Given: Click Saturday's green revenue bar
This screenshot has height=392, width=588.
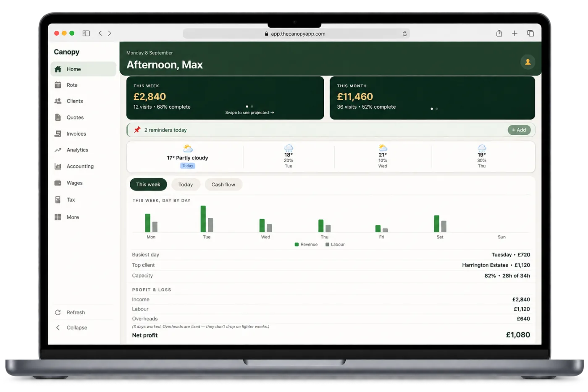Looking at the screenshot, I should (436, 224).
